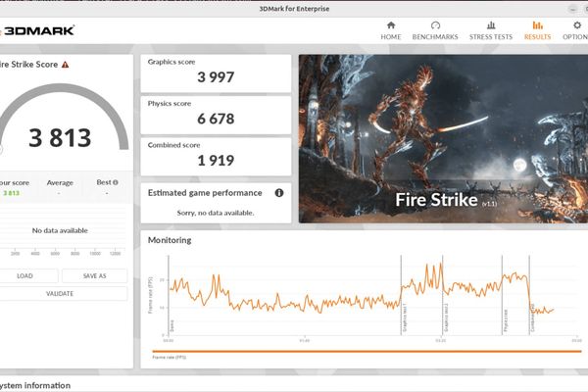The height and width of the screenshot is (392, 588).
Task: Click the Benchmarks gauge icon
Action: click(x=435, y=25)
